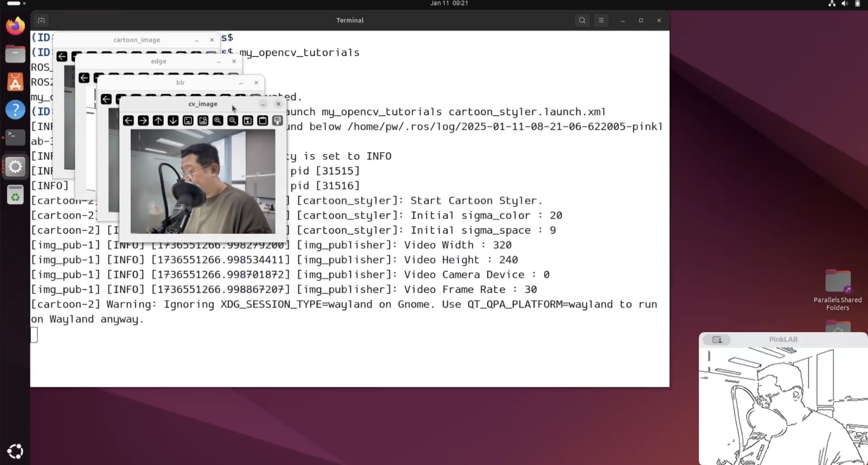The height and width of the screenshot is (465, 868).
Task: Select the edge window title bar
Action: pos(158,61)
